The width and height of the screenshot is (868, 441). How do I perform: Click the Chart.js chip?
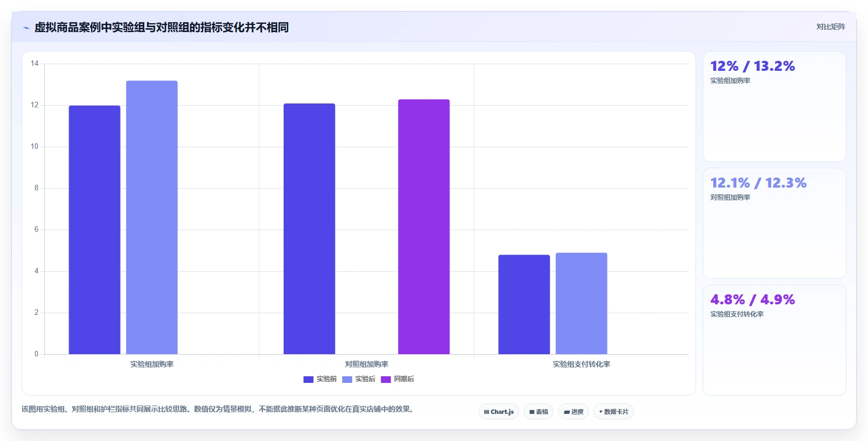pos(499,412)
